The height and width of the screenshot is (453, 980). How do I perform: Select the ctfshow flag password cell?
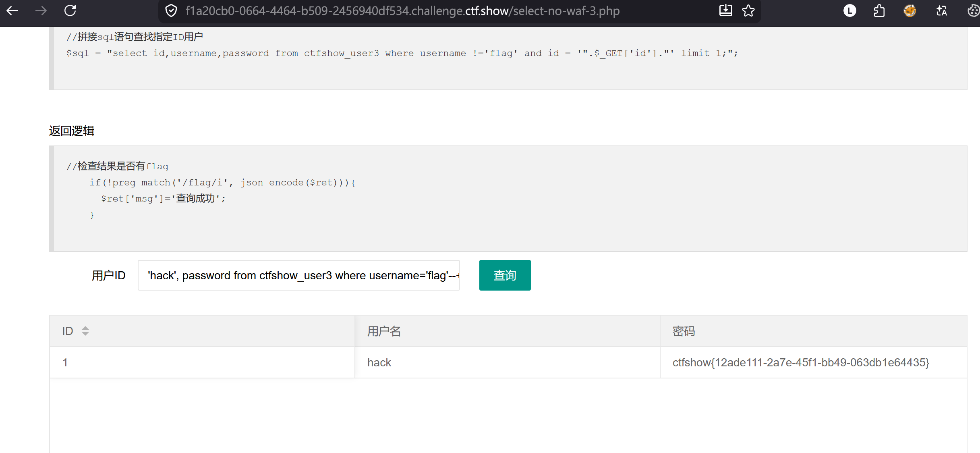pyautogui.click(x=814, y=362)
